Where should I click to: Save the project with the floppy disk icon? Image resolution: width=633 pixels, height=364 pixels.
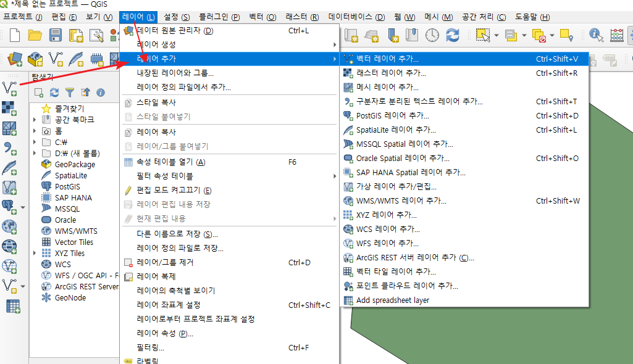56,35
